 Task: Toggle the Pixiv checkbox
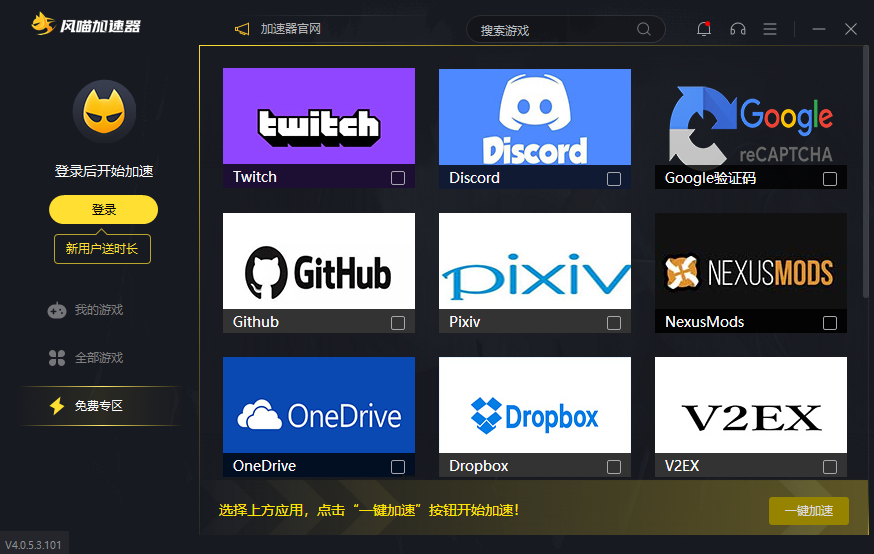click(x=614, y=323)
